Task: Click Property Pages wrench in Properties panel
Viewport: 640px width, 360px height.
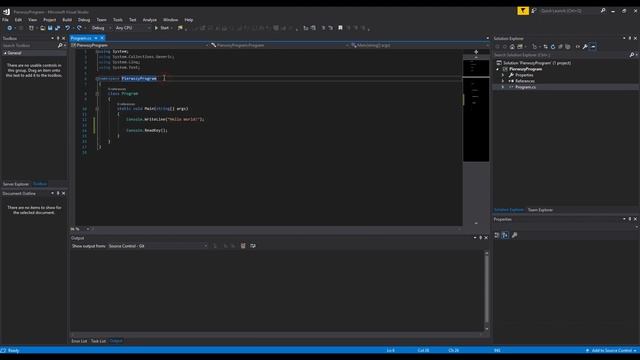Action: (514, 235)
